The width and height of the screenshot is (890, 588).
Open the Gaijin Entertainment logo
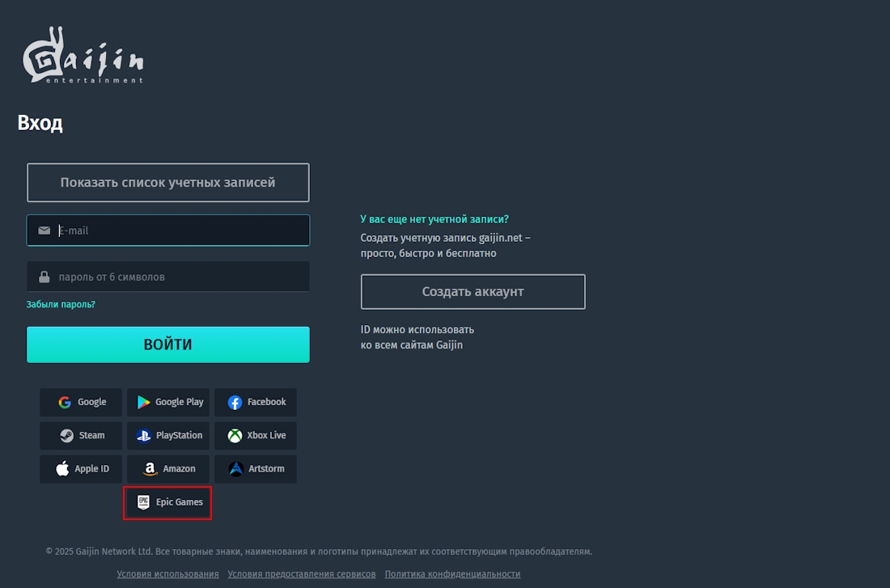pos(83,55)
